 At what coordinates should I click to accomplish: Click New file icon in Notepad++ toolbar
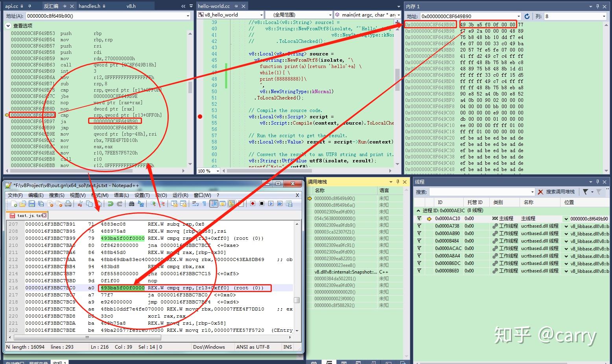(x=14, y=204)
